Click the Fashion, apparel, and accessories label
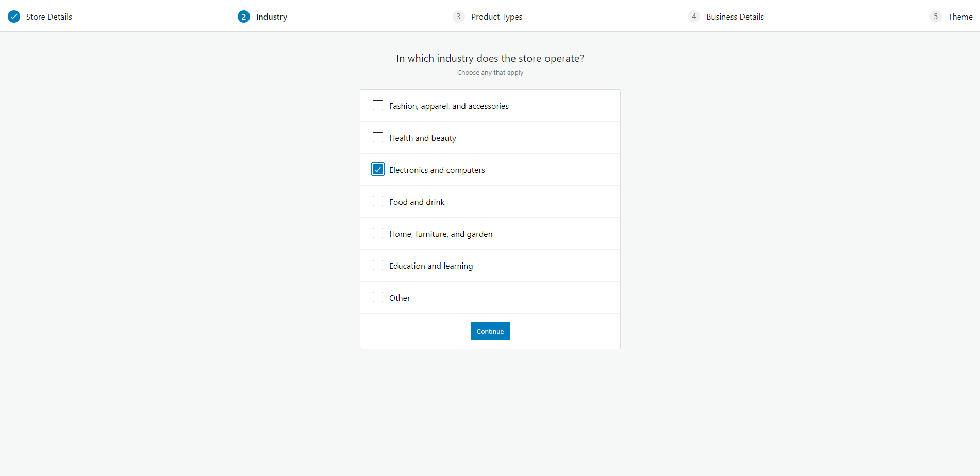 (449, 106)
